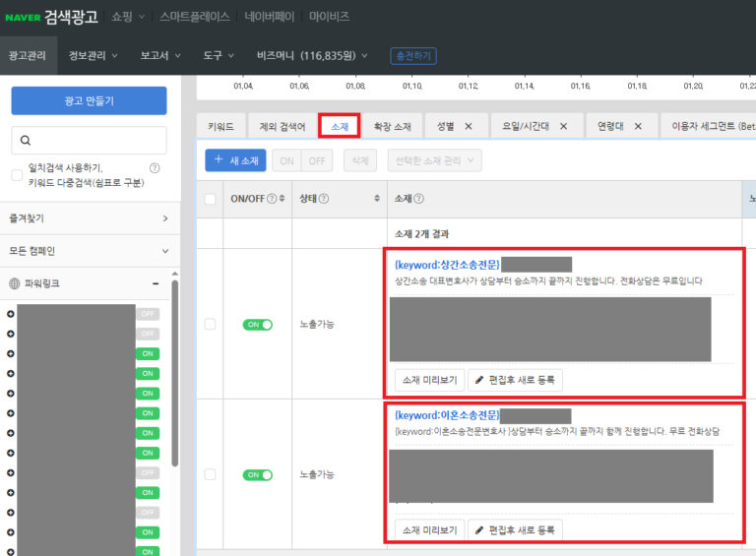
Task: Open the 보고서 menu
Action: (159, 56)
